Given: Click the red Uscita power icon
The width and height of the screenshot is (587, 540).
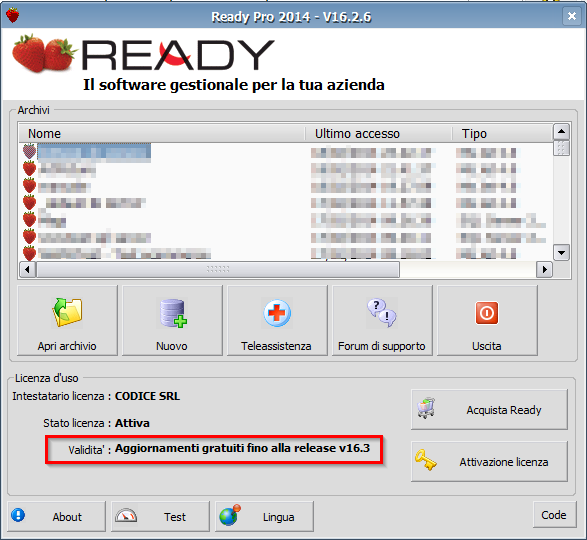Looking at the screenshot, I should coord(487,313).
